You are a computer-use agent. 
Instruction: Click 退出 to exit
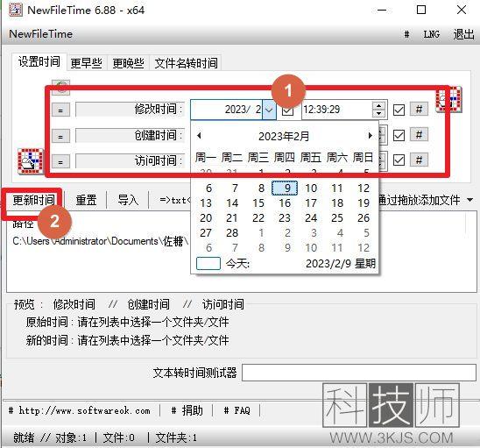click(463, 34)
